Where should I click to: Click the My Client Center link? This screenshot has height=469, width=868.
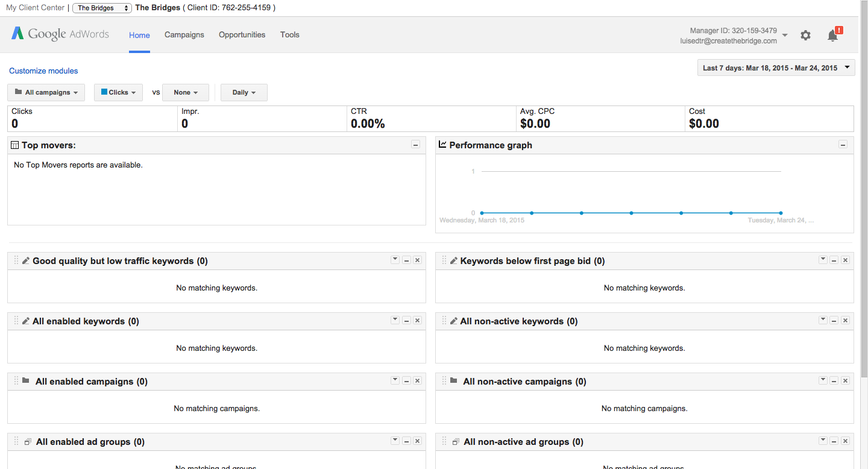(35, 8)
